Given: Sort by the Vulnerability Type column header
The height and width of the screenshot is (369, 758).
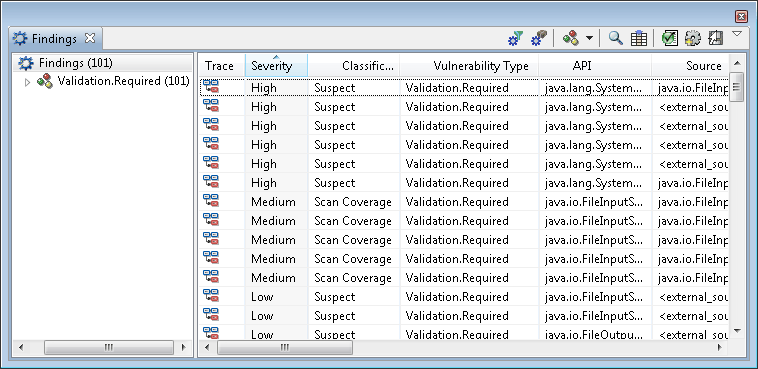Looking at the screenshot, I should coord(469,66).
